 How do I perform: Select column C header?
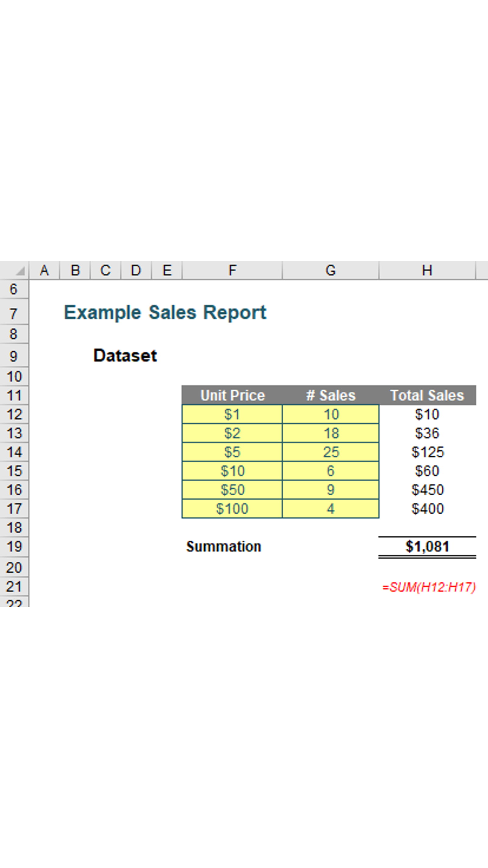pyautogui.click(x=106, y=270)
